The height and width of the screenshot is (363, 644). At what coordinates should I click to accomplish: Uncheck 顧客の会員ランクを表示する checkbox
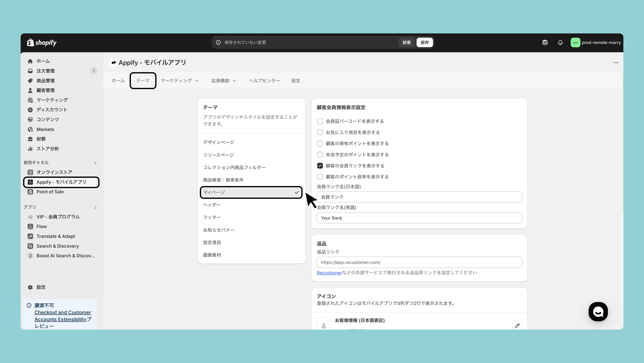[320, 166]
